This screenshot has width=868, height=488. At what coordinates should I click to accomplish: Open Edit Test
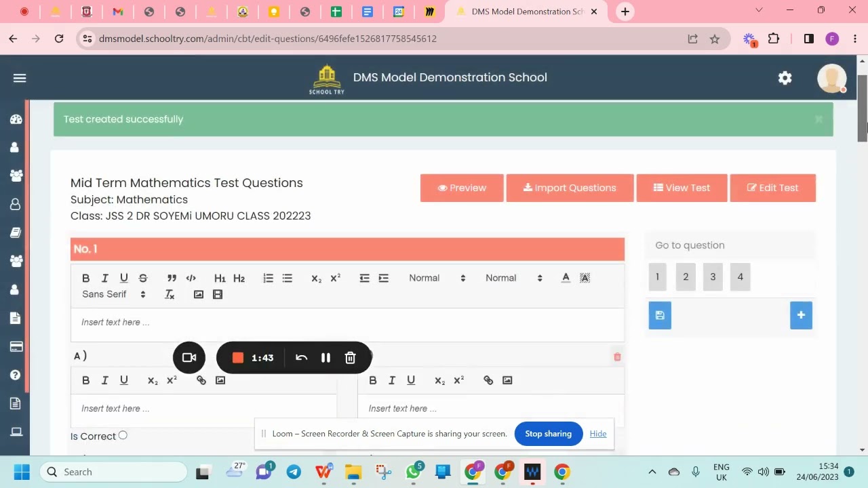772,188
